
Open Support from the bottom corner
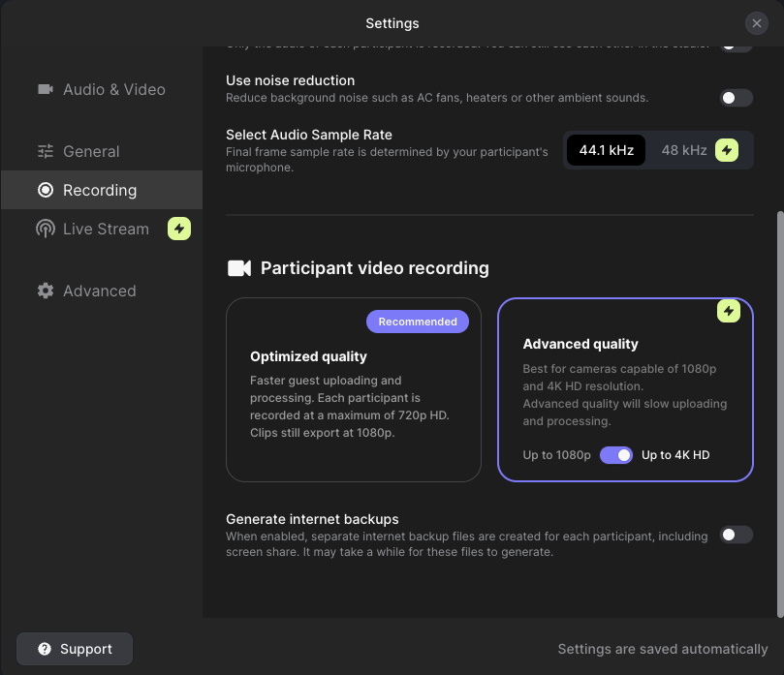(x=75, y=649)
